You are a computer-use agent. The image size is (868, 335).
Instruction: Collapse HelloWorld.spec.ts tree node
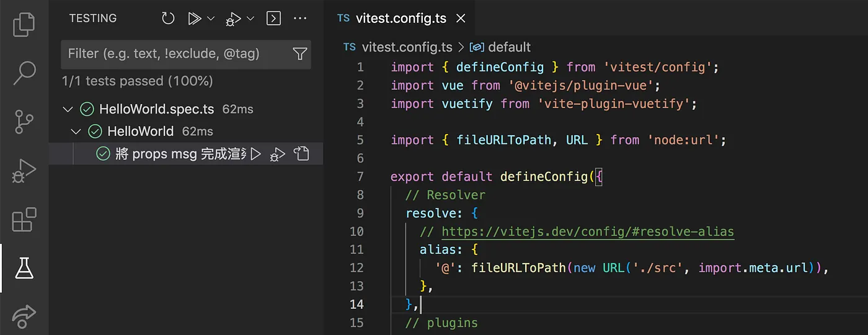(x=68, y=110)
